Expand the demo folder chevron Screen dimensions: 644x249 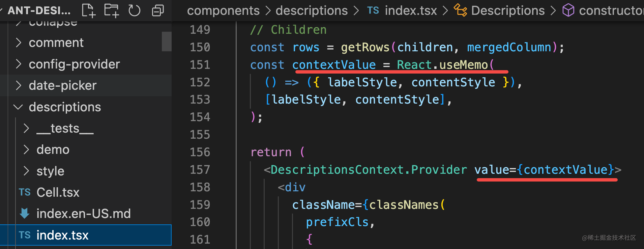point(26,150)
